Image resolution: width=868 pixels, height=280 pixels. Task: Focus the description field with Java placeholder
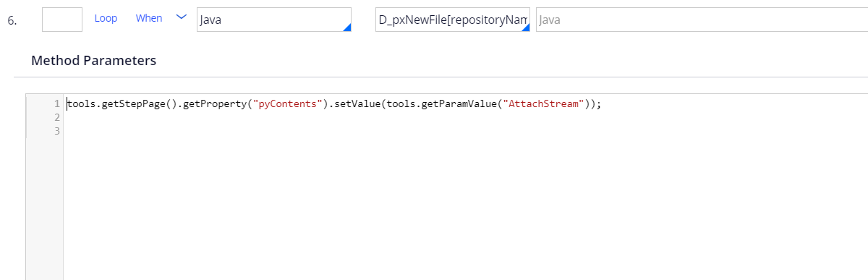(702, 20)
